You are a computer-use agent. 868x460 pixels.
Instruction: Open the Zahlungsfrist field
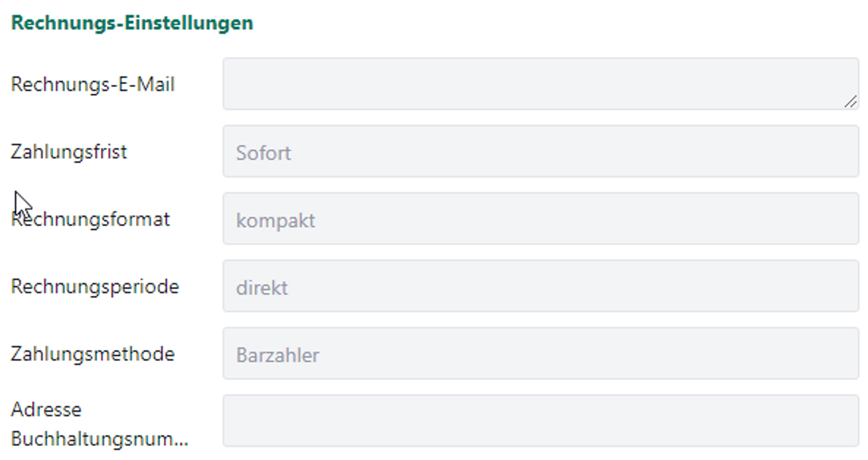(x=540, y=151)
